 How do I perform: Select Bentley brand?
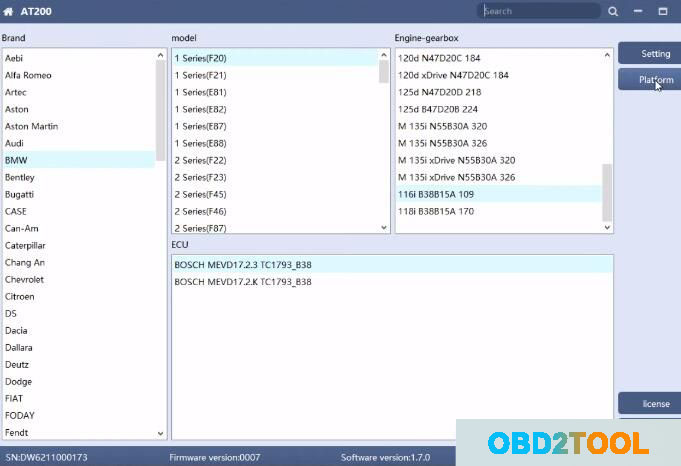pos(79,177)
